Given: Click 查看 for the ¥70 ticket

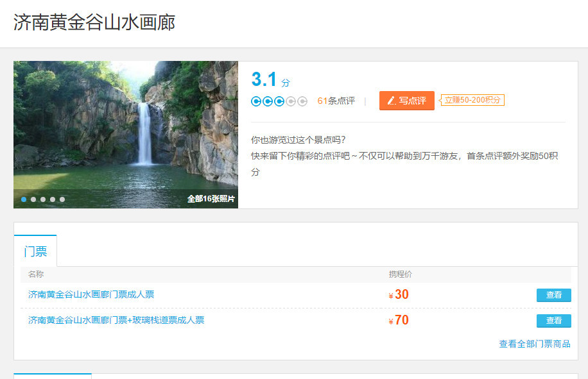Looking at the screenshot, I should pos(554,321).
